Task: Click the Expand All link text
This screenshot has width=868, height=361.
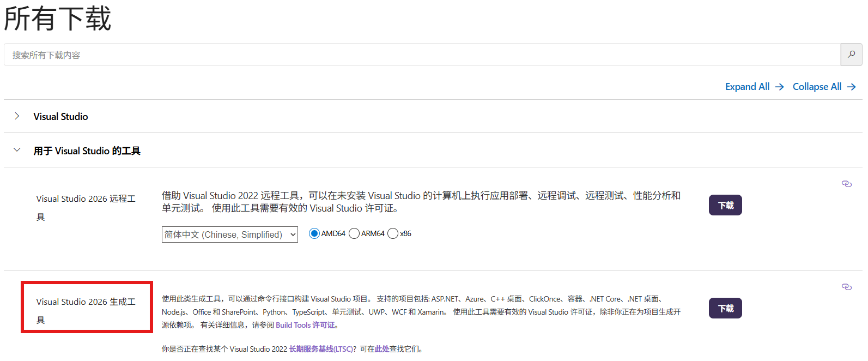Action: (747, 87)
